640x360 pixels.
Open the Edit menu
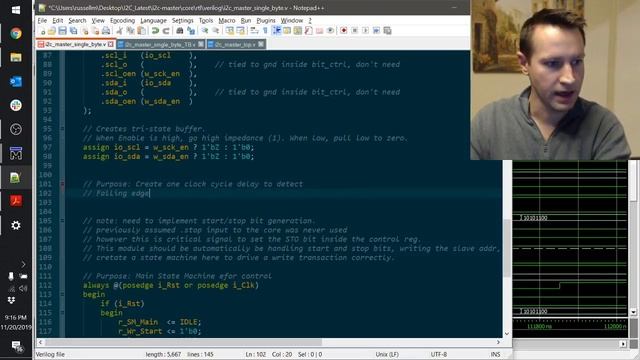58,20
